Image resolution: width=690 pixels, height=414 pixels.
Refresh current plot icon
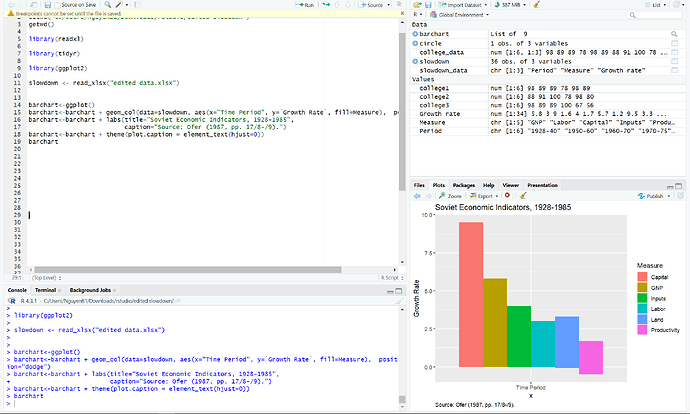point(680,196)
